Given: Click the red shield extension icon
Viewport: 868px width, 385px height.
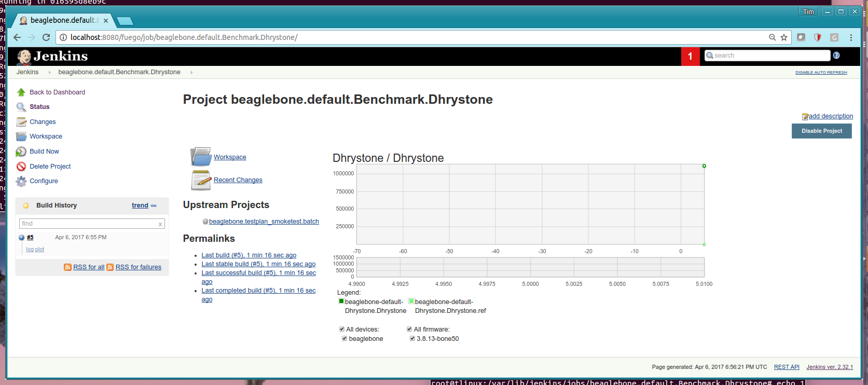Looking at the screenshot, I should [818, 37].
